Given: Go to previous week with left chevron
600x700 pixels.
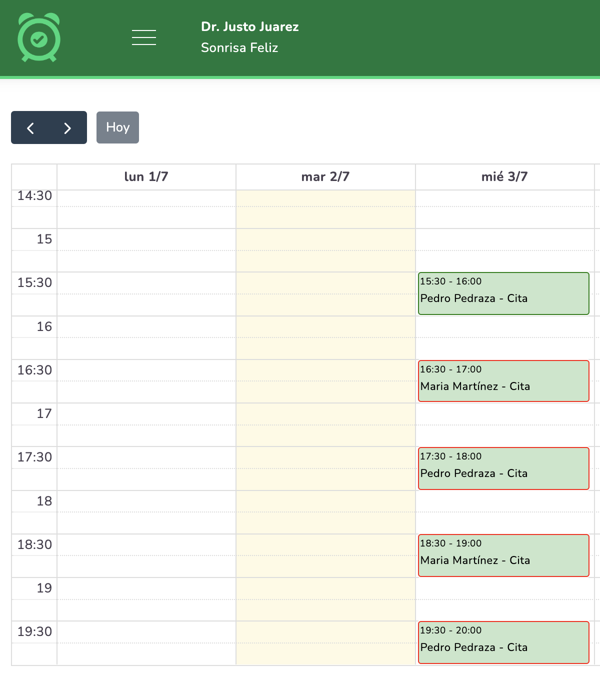Looking at the screenshot, I should coord(30,128).
